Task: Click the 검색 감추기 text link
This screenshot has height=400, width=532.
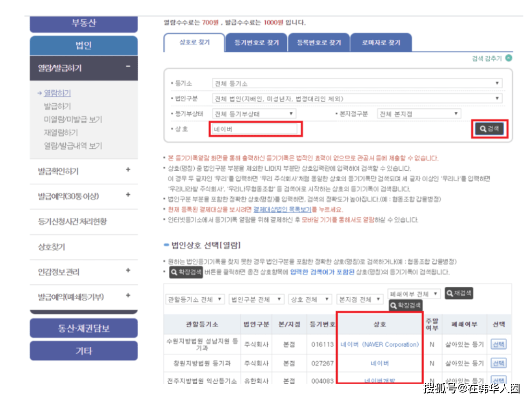Action: click(x=486, y=59)
